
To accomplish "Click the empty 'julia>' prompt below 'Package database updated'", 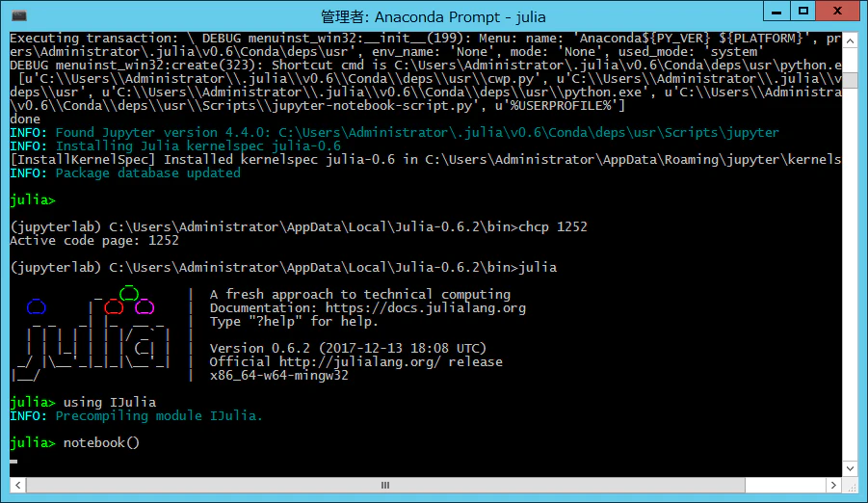I will (33, 200).
